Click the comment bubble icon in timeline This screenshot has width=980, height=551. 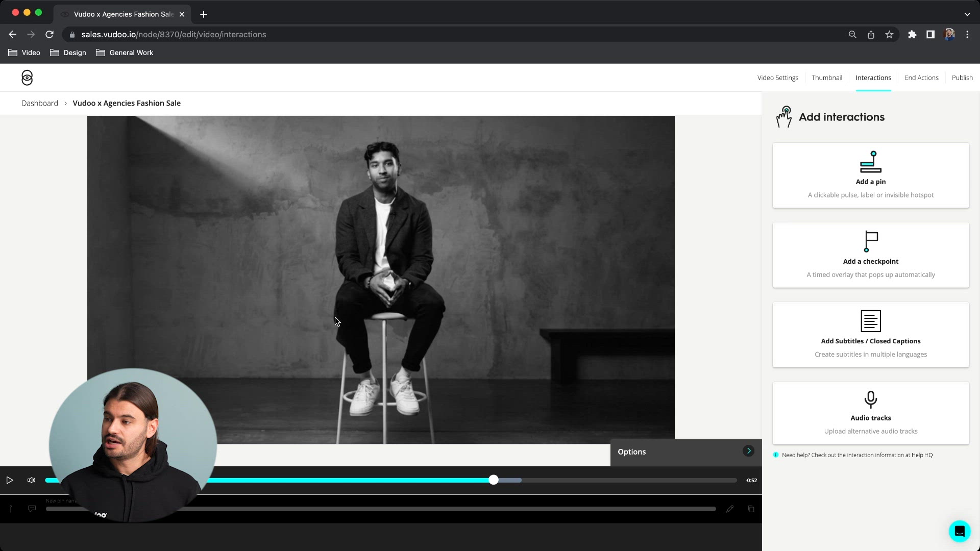coord(32,509)
